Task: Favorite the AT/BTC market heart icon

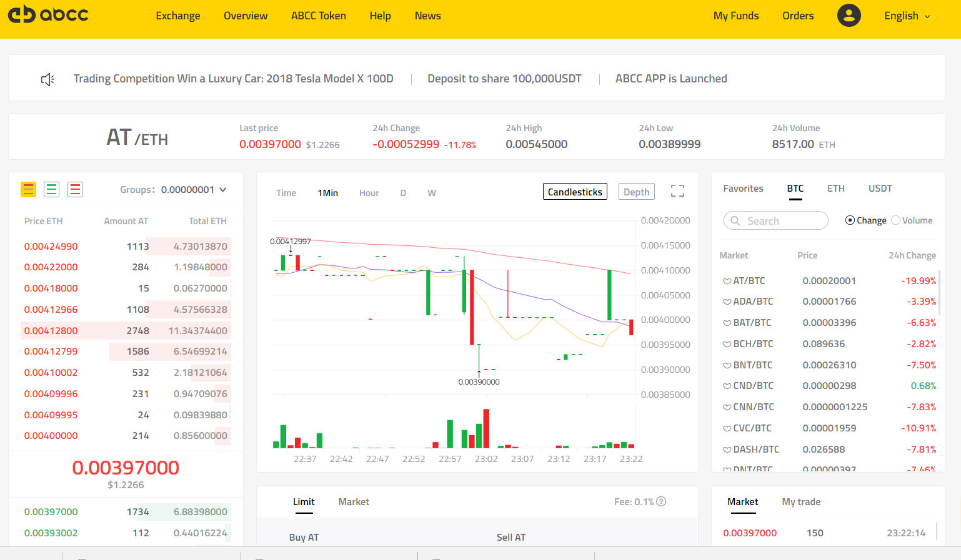Action: point(727,282)
